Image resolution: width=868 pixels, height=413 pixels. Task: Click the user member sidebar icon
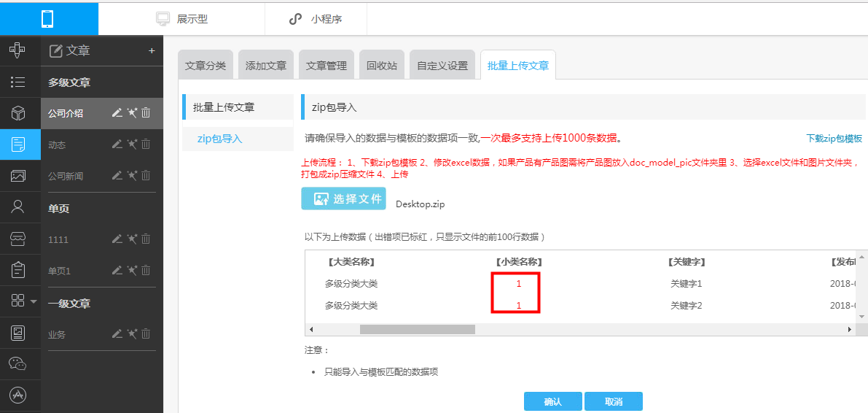pos(19,207)
